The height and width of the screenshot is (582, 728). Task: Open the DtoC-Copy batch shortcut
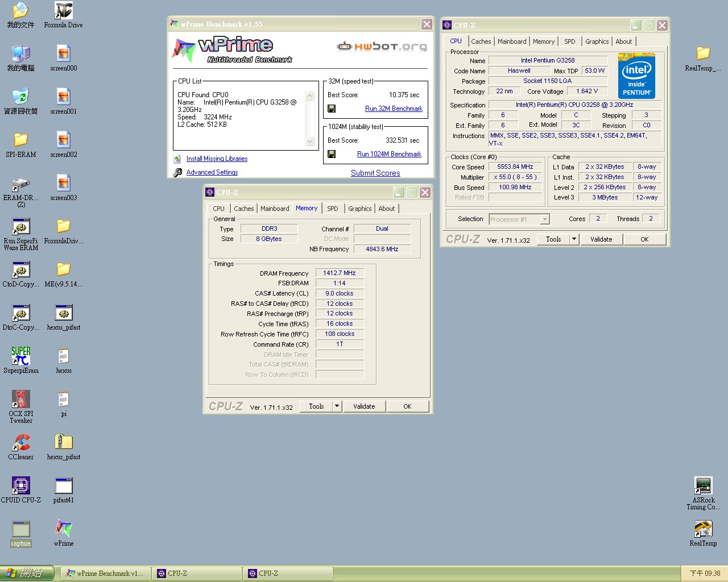tap(21, 317)
